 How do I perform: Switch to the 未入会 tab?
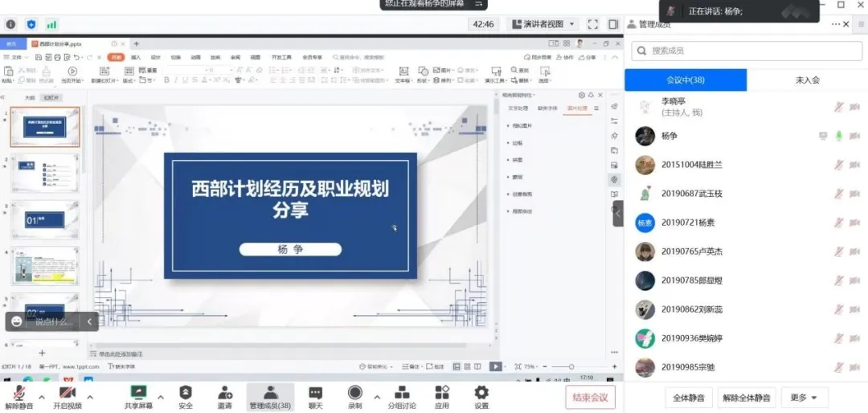(807, 80)
